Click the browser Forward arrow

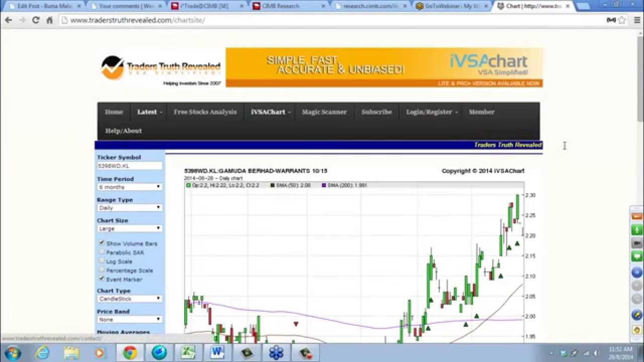[22, 20]
